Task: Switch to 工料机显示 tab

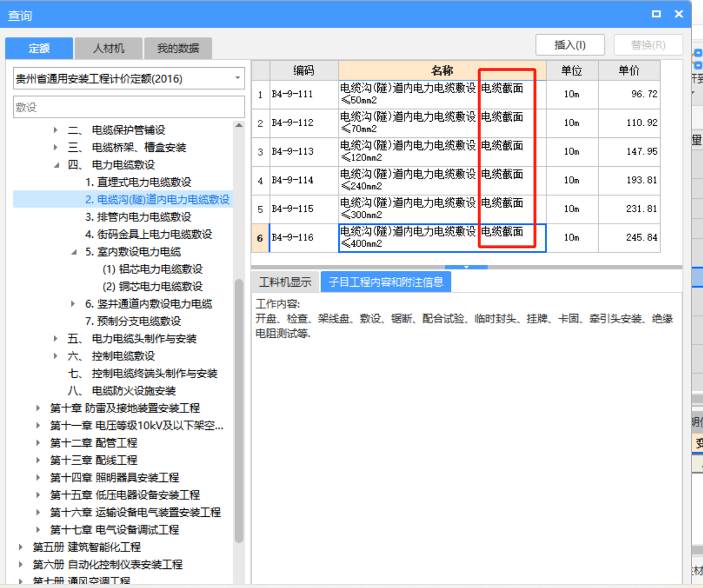Action: [285, 282]
